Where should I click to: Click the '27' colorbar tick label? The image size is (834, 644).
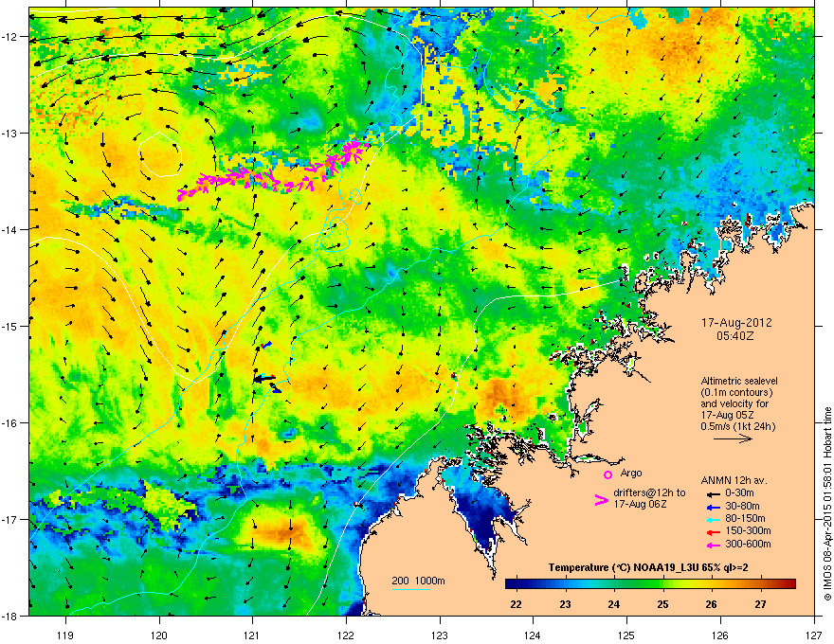[761, 604]
